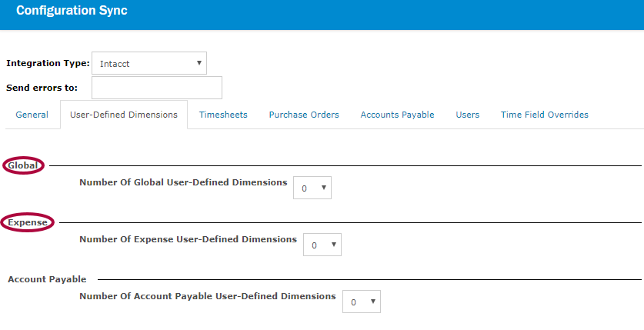
Task: Click the Integration Type label
Action: click(x=48, y=63)
